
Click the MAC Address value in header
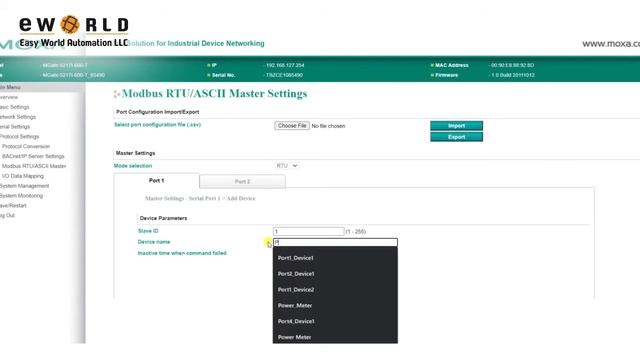[x=512, y=65]
